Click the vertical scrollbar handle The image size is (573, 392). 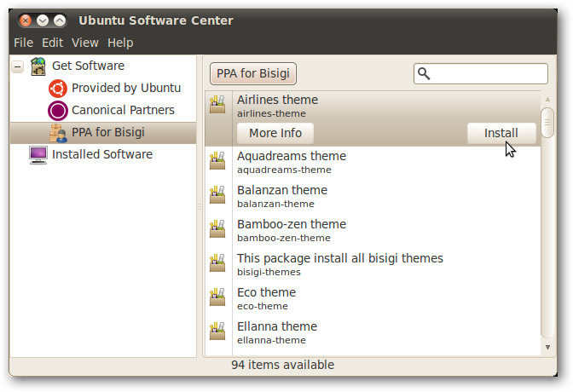547,123
